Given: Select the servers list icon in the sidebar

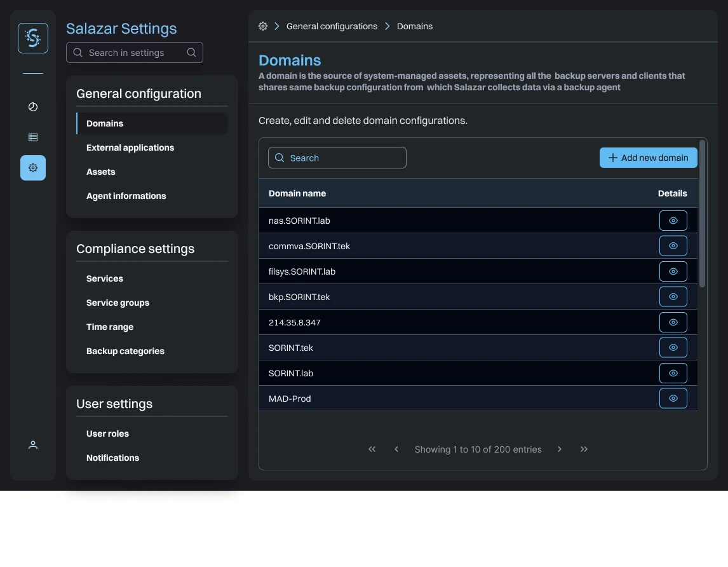Looking at the screenshot, I should point(32,137).
